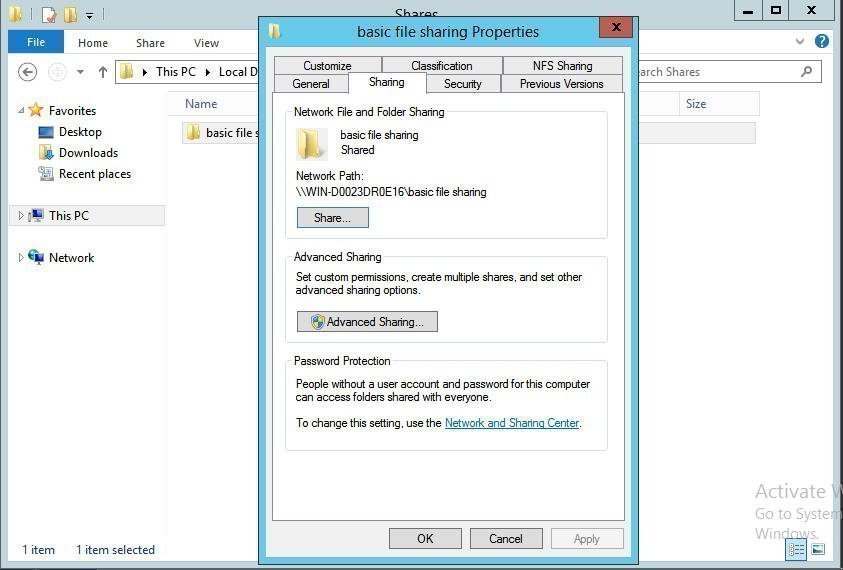Click the shared folder icon in dialog
This screenshot has height=570, width=843.
point(311,144)
